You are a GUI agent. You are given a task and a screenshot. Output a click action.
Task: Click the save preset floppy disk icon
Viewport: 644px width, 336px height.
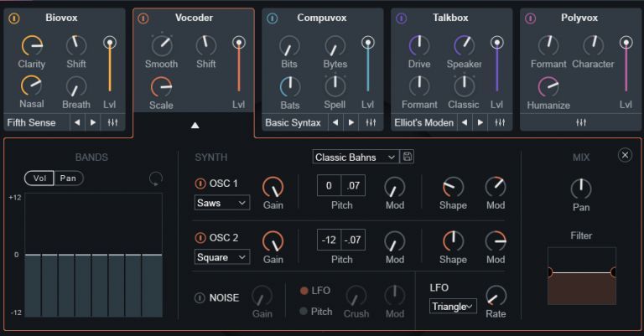coord(408,157)
